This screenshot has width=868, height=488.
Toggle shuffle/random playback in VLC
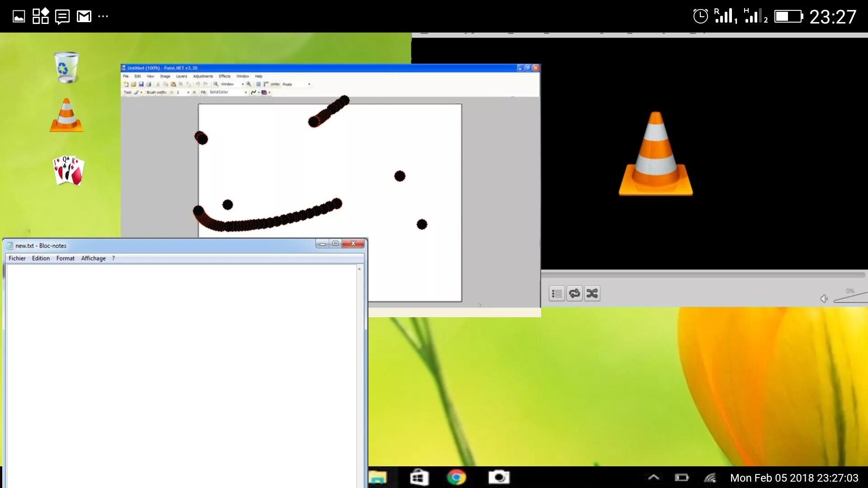pyautogui.click(x=592, y=294)
